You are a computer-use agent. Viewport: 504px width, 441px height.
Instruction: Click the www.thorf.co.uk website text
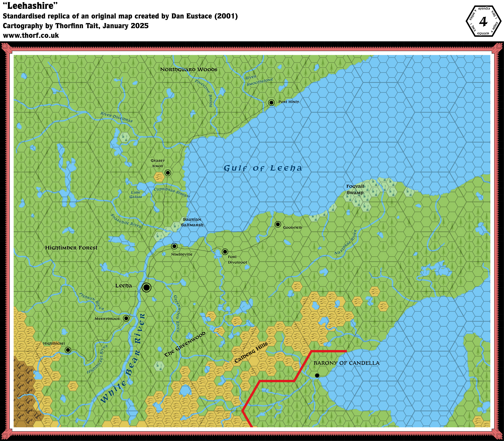[x=31, y=35]
